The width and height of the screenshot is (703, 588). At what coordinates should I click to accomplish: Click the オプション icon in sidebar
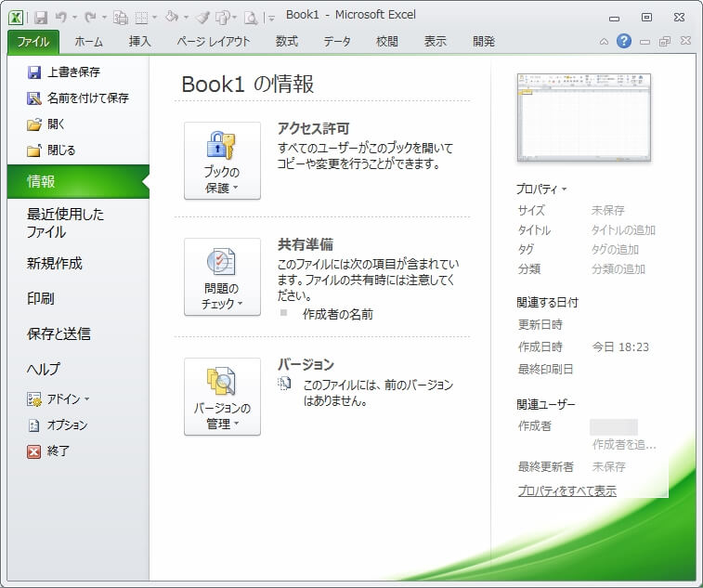34,425
